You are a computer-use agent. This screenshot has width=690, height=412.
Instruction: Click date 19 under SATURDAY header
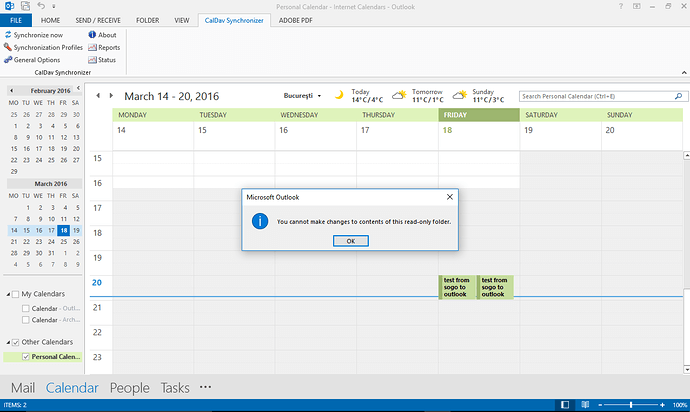[x=529, y=130]
